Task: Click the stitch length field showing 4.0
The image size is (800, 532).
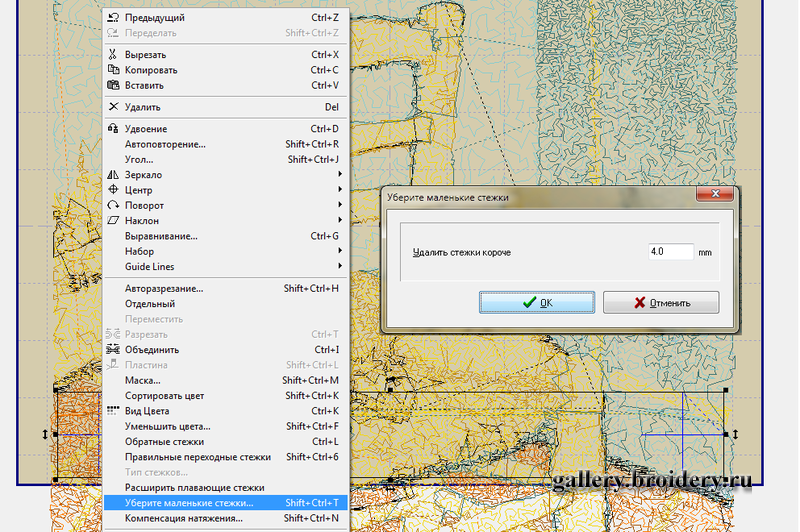Action: tap(669, 252)
